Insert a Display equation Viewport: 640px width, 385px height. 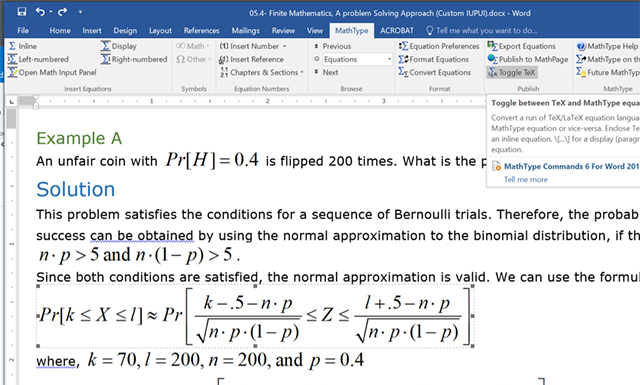tap(119, 46)
